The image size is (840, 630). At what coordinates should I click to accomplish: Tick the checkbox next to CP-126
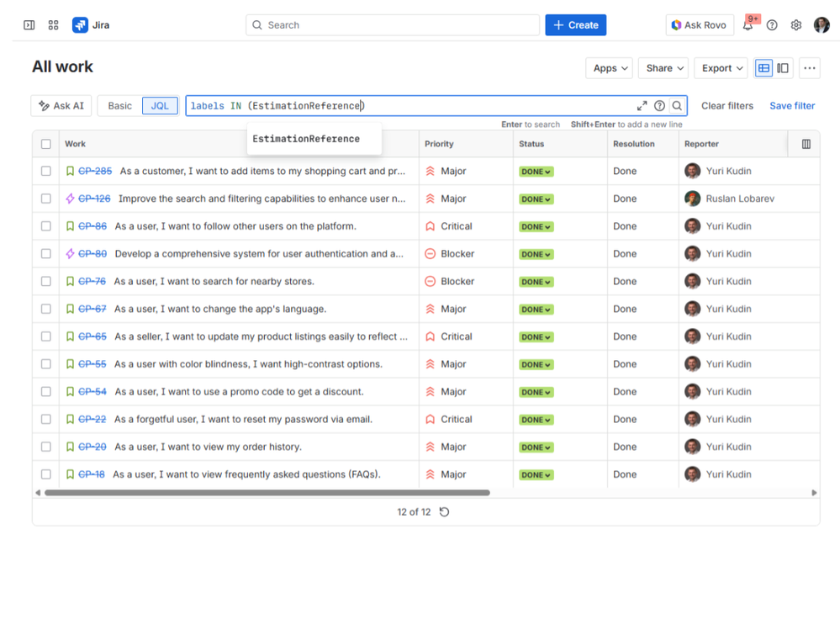pyautogui.click(x=46, y=199)
